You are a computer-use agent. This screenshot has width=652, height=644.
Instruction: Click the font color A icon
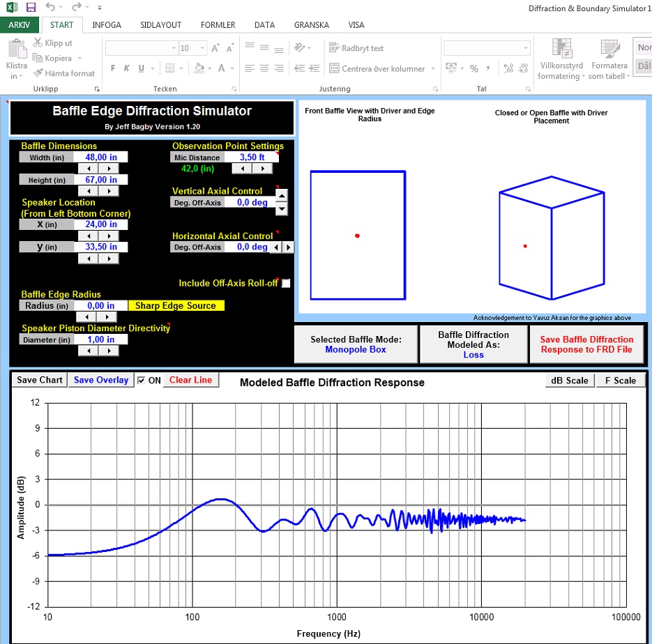222,68
